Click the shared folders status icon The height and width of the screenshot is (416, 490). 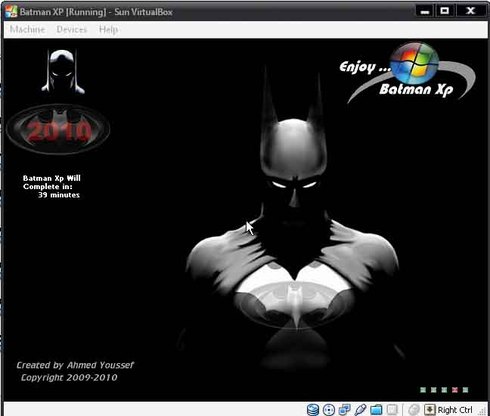point(376,410)
